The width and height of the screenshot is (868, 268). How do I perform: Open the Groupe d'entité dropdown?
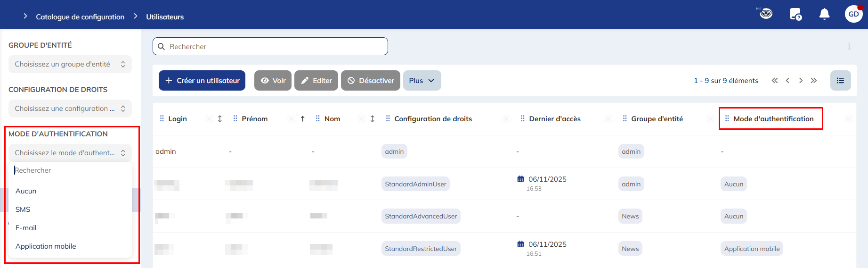[70, 64]
